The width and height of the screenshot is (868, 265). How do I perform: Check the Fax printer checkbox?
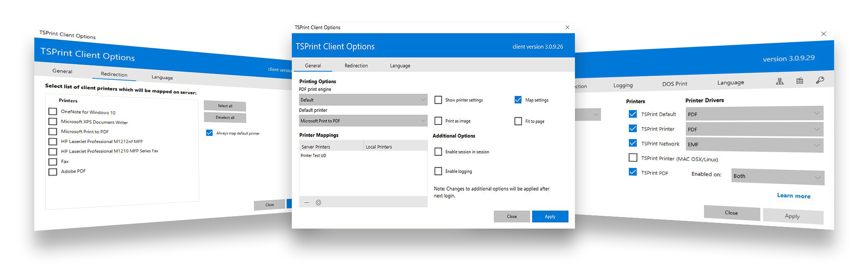(52, 162)
